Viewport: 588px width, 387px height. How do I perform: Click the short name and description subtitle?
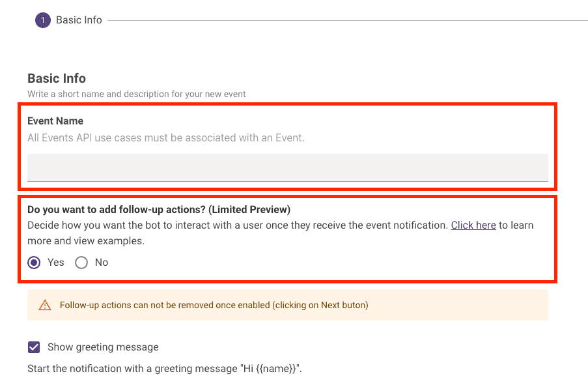click(137, 94)
